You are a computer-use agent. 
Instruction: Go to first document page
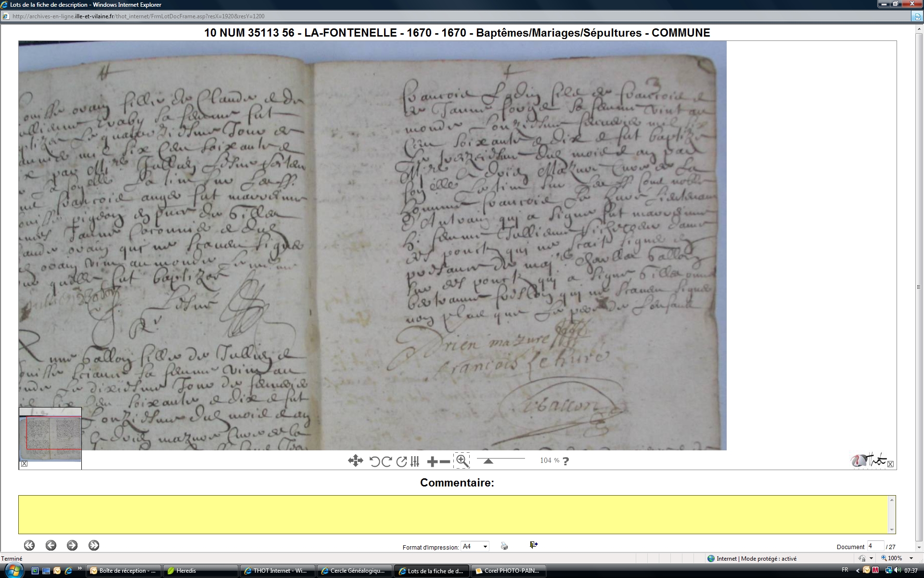pos(29,545)
